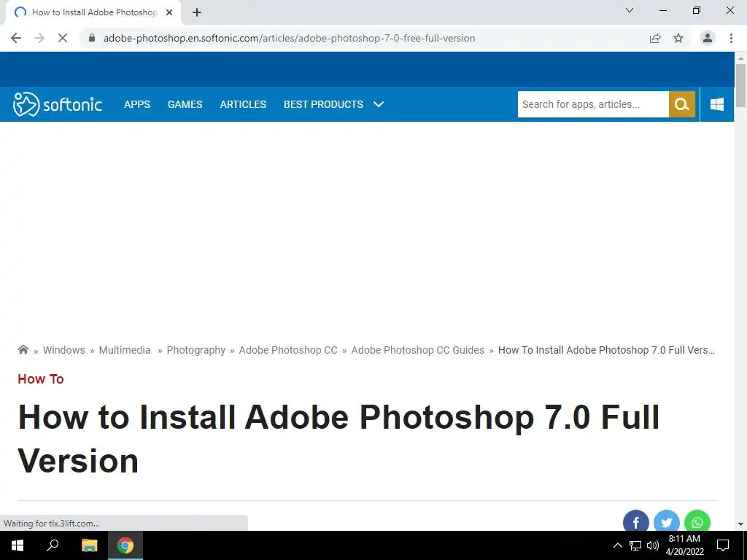Open Adobe Photoshop CC Guides breadcrumb
Screen dimensions: 747x560
[x=418, y=350]
